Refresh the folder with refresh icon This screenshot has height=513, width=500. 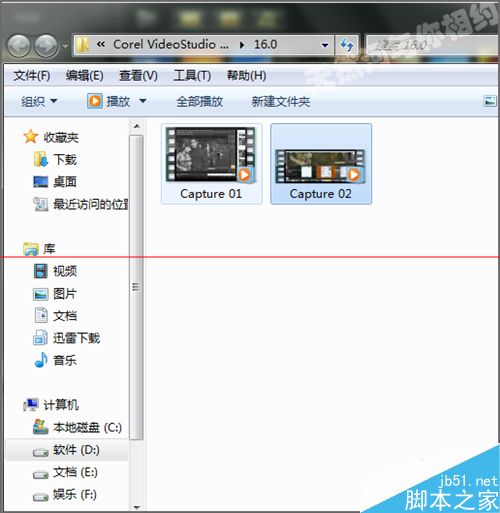[347, 45]
